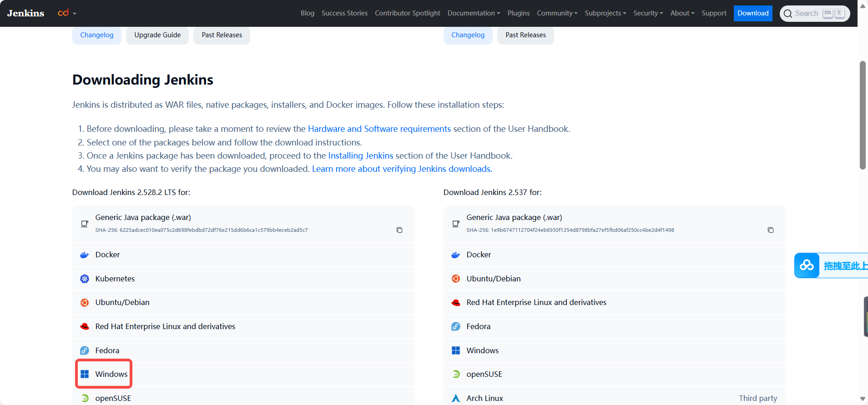The height and width of the screenshot is (405, 868).
Task: Select Docker under LTS downloads
Action: (243, 255)
